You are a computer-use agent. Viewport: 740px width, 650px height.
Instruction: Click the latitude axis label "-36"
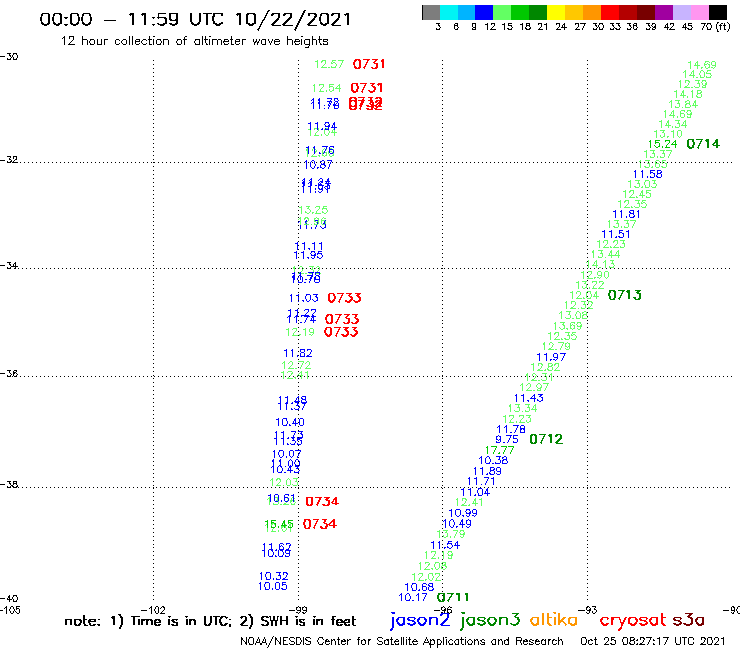[9, 373]
